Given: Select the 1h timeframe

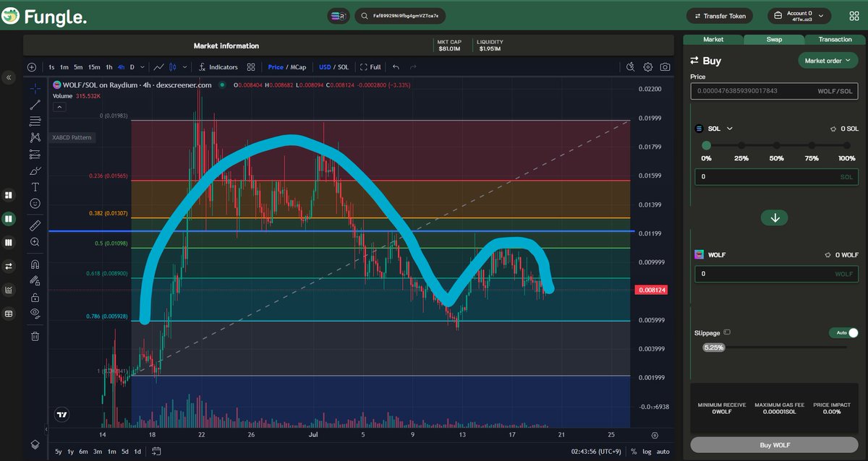Looking at the screenshot, I should (109, 67).
